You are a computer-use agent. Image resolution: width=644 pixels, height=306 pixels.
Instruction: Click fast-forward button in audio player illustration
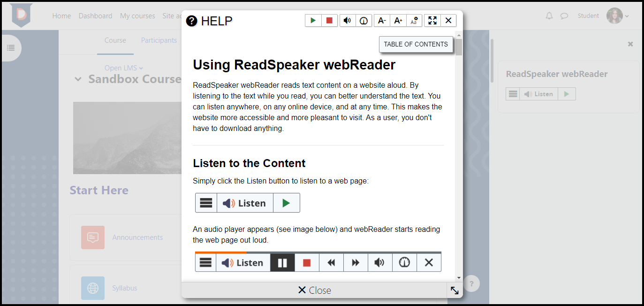point(356,263)
